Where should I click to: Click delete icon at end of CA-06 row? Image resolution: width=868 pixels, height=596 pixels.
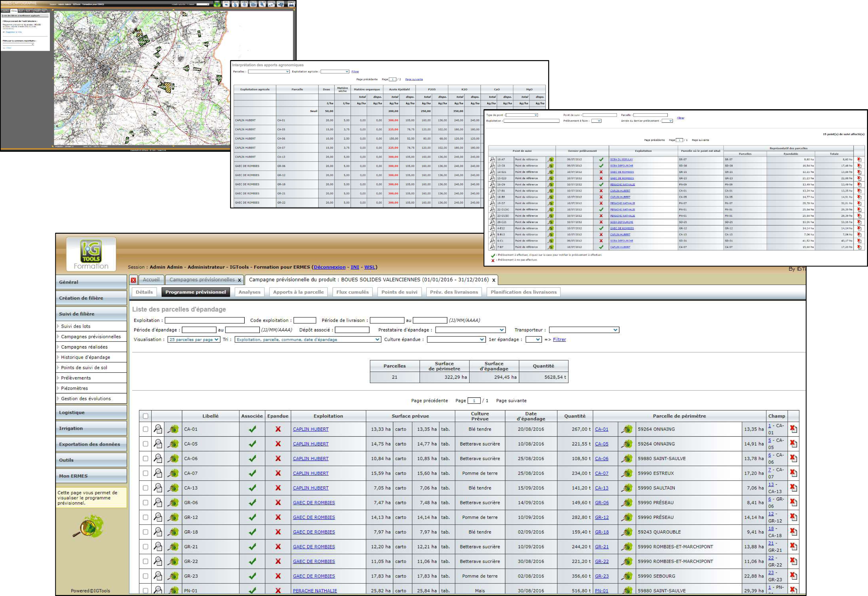tap(793, 458)
